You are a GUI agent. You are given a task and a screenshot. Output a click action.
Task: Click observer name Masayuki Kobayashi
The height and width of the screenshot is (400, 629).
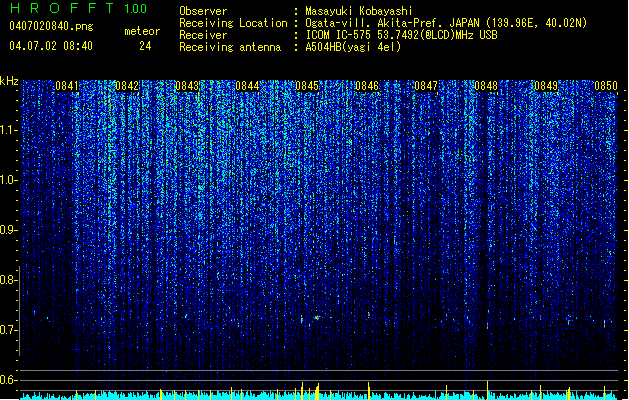(x=359, y=11)
